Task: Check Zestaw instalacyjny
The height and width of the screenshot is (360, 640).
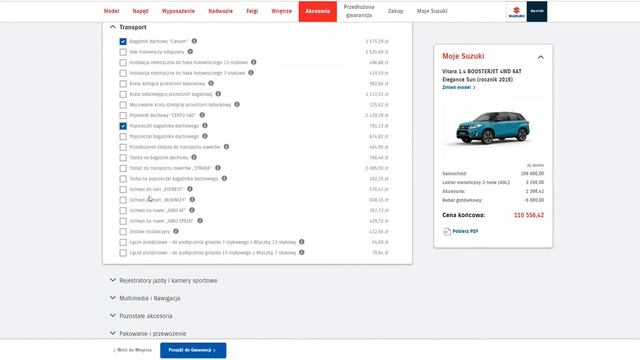Action: point(123,232)
